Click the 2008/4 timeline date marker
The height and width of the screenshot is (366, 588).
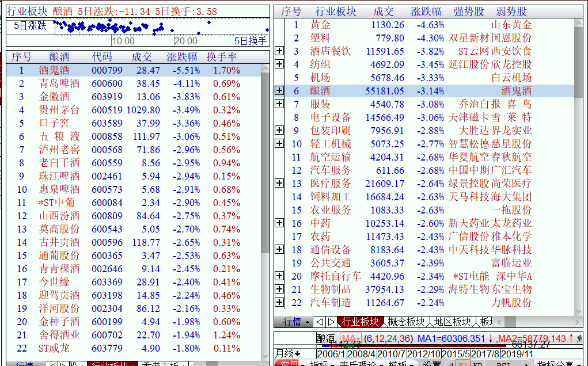pyautogui.click(x=362, y=354)
